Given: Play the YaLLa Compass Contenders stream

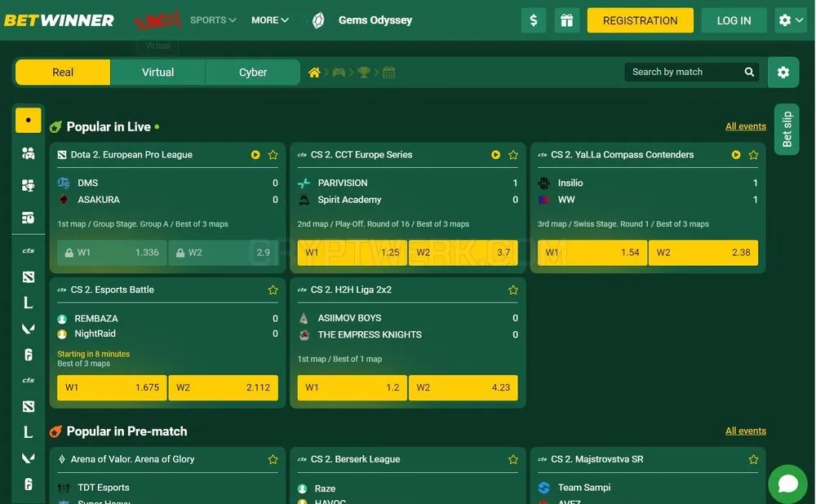Looking at the screenshot, I should (736, 154).
